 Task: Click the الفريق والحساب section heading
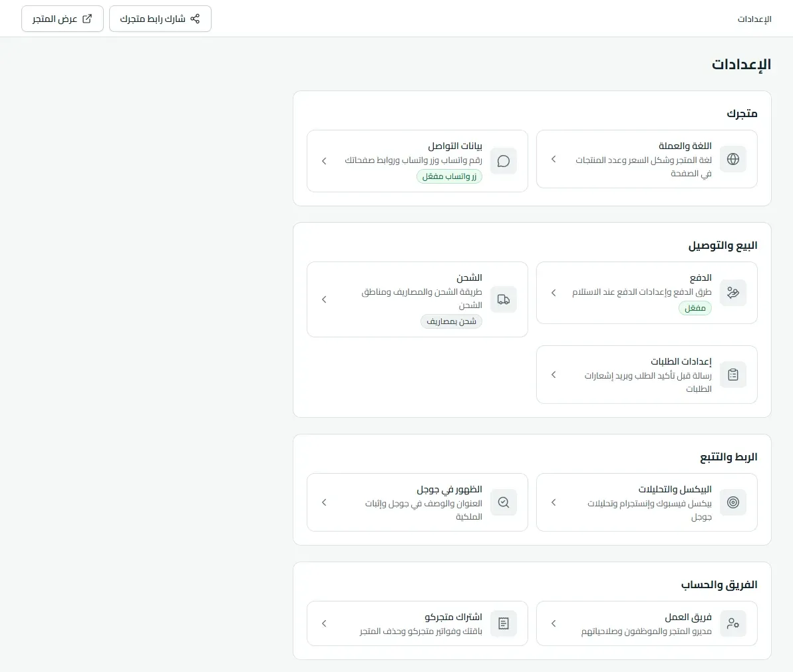click(x=719, y=585)
